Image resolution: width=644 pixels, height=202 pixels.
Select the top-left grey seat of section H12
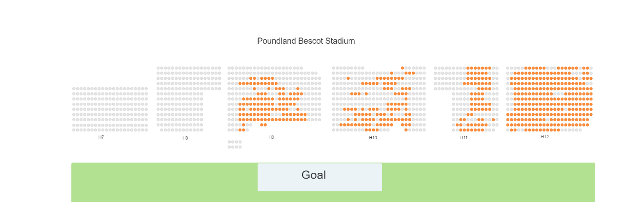click(508, 68)
